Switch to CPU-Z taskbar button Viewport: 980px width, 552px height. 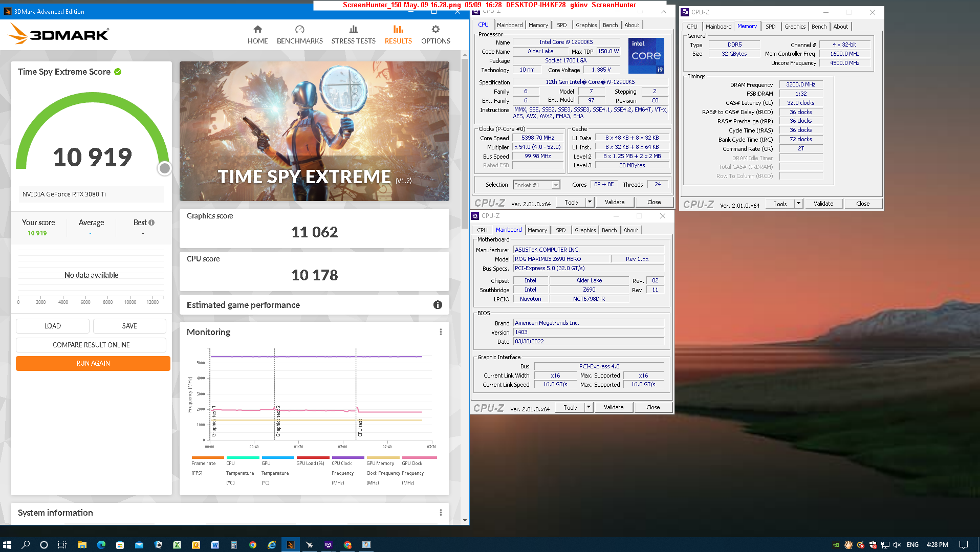coord(328,545)
